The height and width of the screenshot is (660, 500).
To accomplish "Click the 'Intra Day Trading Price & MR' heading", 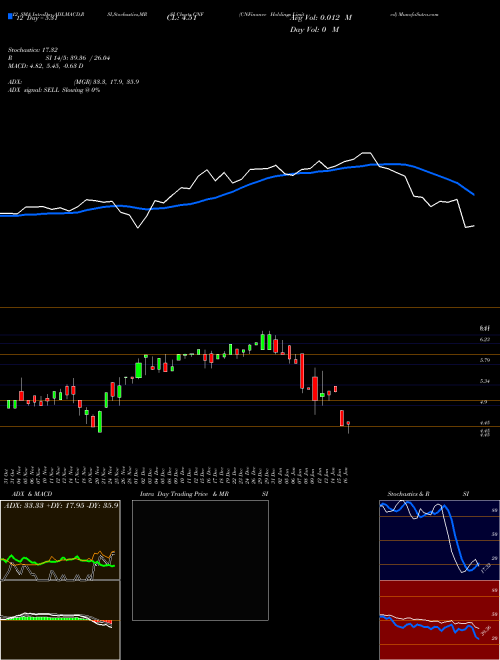I will coord(184,494).
